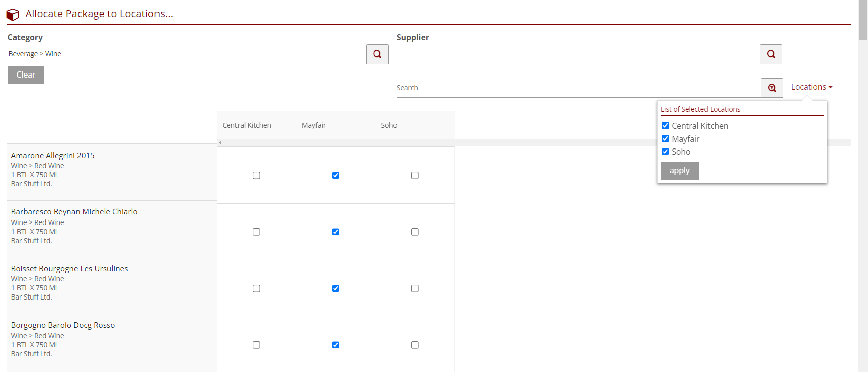Tick Soho for Boisset Bourgogne Les Ursulines
Viewport: 868px width, 372px height.
click(415, 289)
